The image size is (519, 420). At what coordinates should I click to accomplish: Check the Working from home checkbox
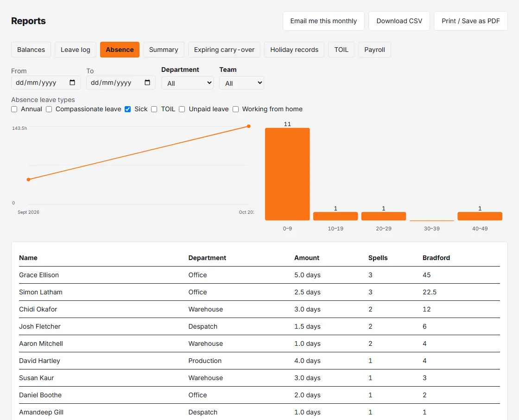236,109
